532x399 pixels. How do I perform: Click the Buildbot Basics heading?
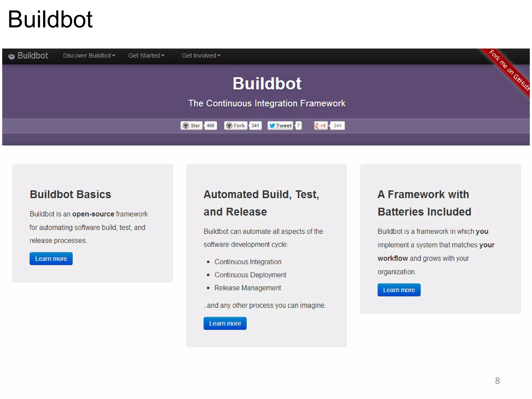[70, 194]
